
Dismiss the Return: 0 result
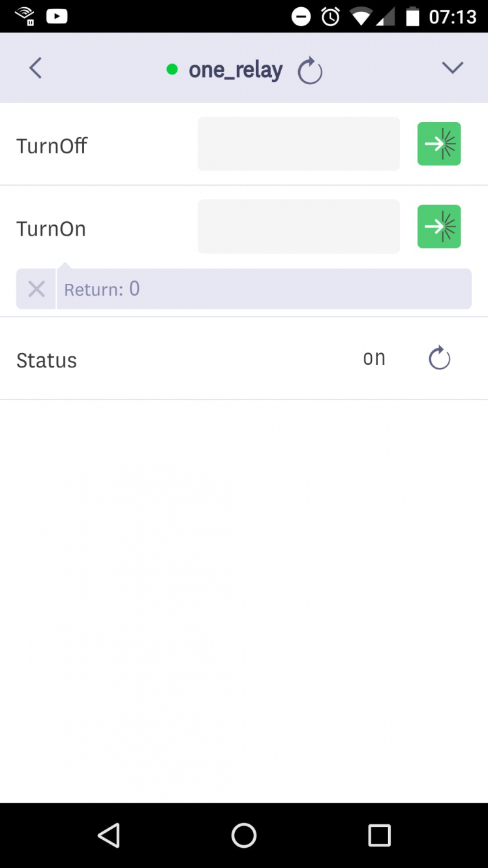[x=37, y=289]
